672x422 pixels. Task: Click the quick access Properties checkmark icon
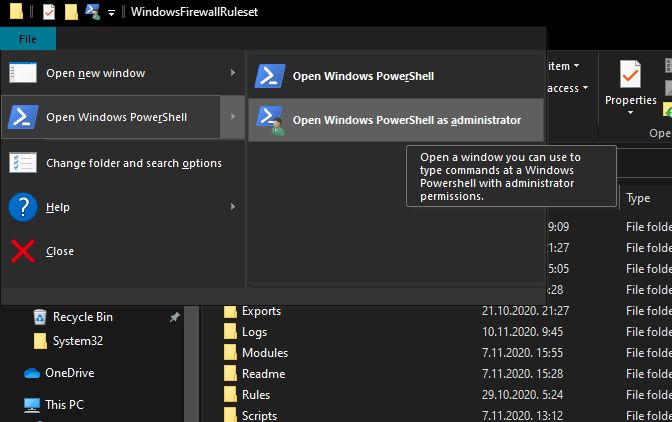tap(49, 12)
